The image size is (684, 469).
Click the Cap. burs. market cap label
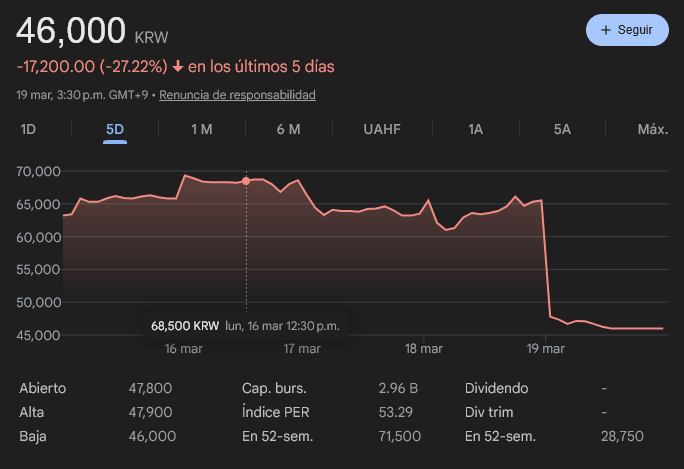(x=273, y=388)
